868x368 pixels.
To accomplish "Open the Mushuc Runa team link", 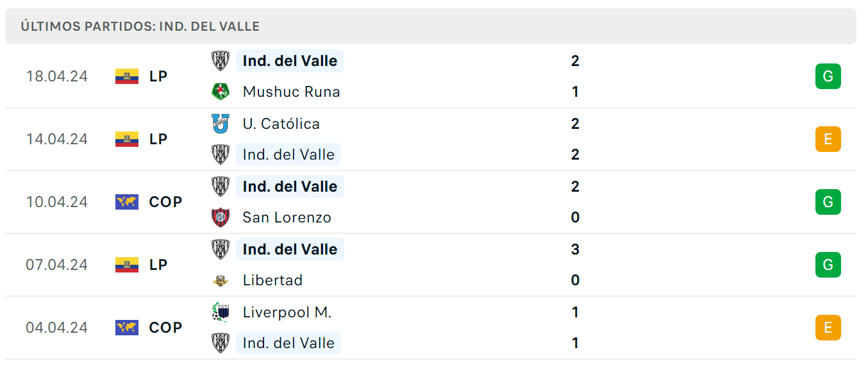I will click(291, 92).
